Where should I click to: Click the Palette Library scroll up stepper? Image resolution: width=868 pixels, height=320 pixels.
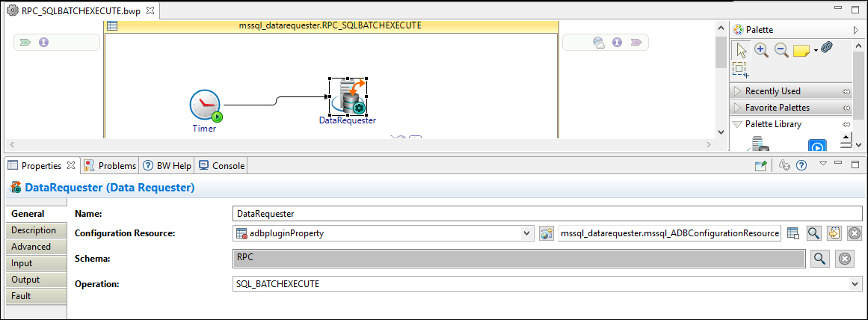click(x=846, y=137)
